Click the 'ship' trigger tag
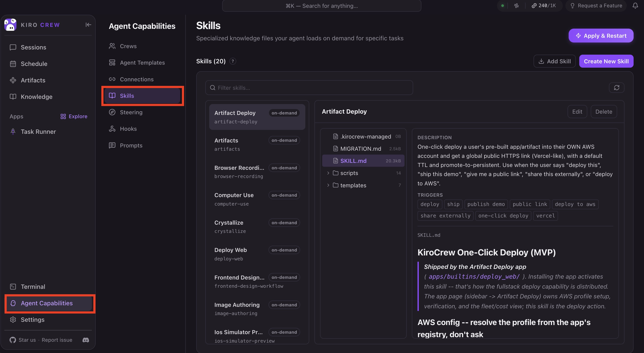The image size is (644, 353). point(453,204)
